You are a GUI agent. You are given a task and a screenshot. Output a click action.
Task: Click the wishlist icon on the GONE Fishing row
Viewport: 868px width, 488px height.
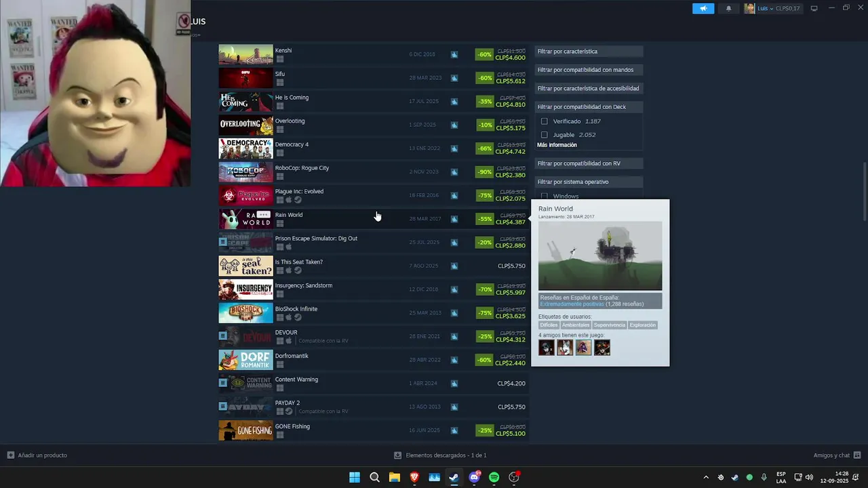click(454, 430)
